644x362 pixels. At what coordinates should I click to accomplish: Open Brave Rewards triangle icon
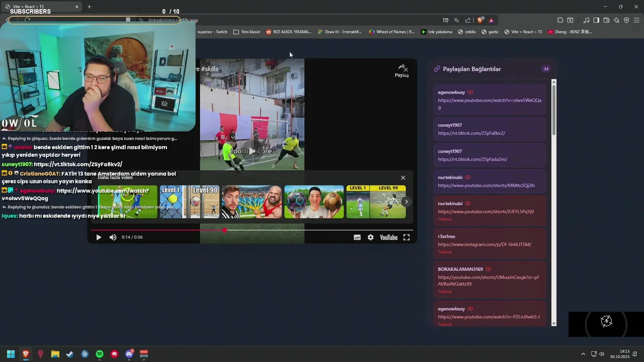pos(491,20)
